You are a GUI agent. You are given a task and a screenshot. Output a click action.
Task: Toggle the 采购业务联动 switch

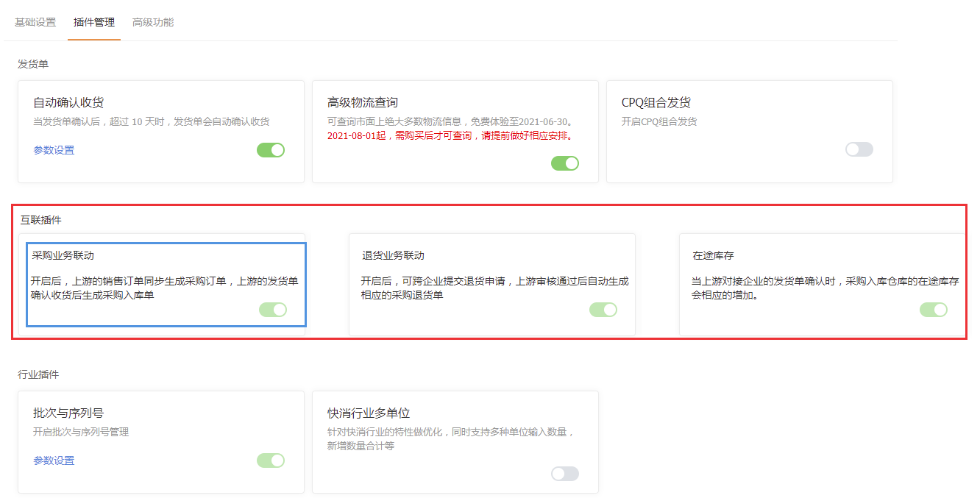(x=273, y=310)
